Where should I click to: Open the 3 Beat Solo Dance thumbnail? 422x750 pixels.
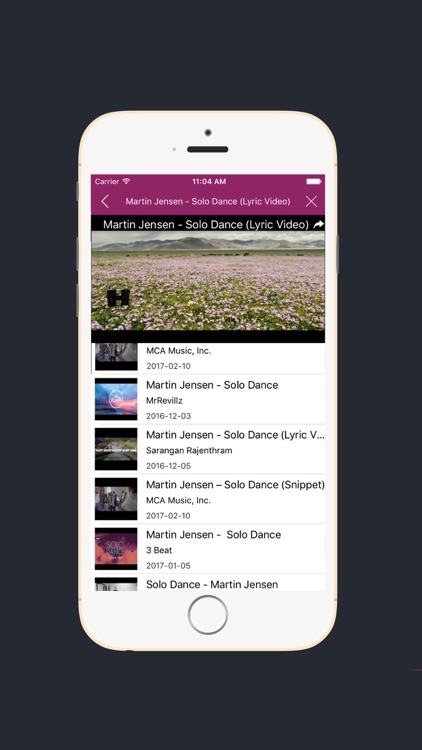pos(116,549)
